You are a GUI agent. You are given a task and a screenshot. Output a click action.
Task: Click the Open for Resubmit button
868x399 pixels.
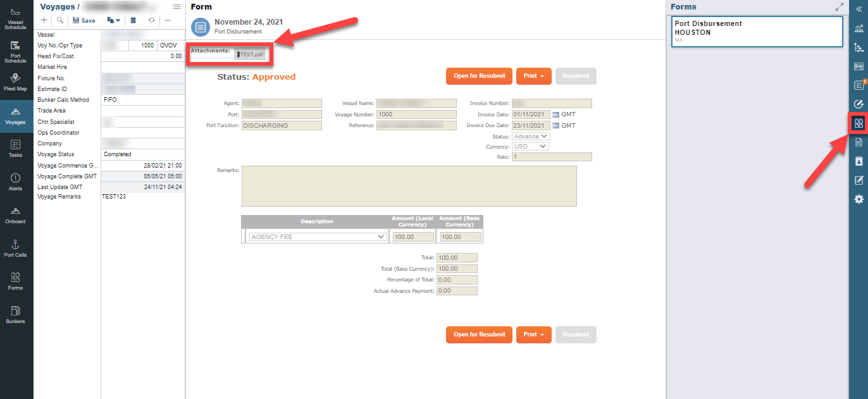pyautogui.click(x=479, y=76)
